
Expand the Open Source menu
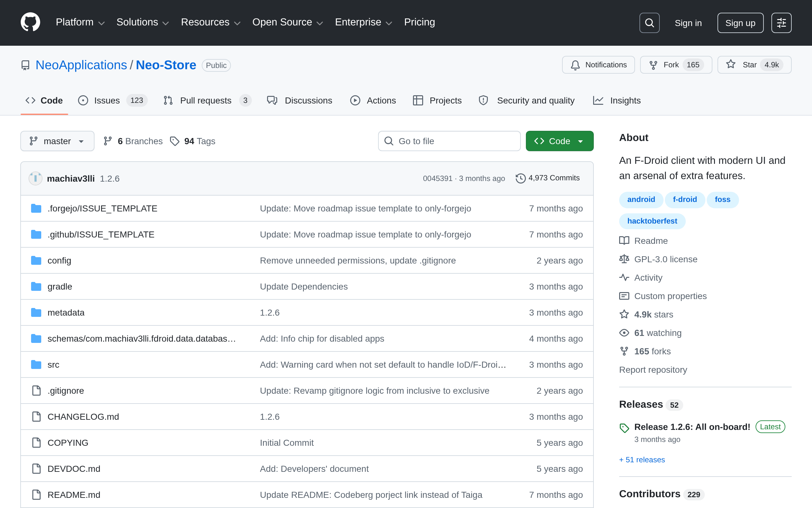point(288,22)
